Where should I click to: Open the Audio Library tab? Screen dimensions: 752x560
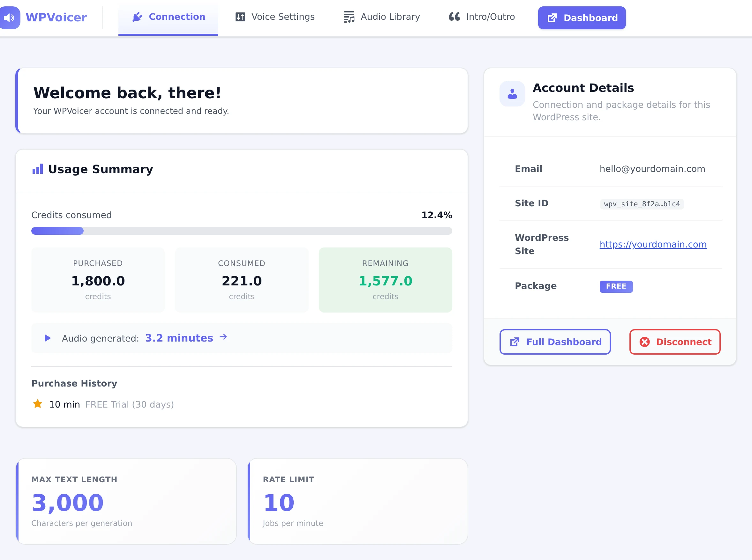(382, 17)
